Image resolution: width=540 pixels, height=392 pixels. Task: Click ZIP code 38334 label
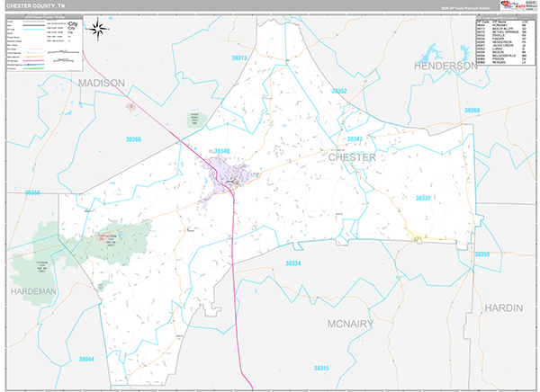(293, 263)
